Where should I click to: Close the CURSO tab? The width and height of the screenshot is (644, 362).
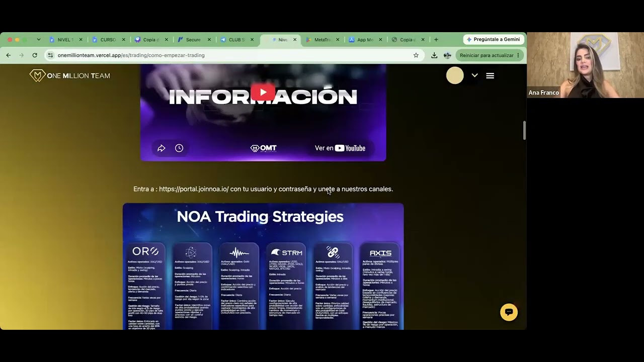pos(124,40)
